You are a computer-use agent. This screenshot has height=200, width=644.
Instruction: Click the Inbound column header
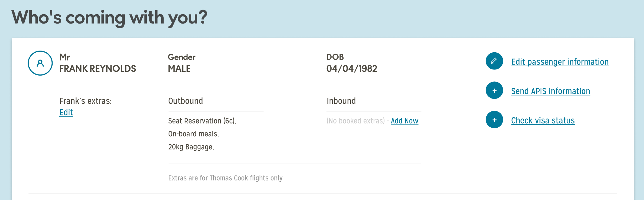[341, 101]
